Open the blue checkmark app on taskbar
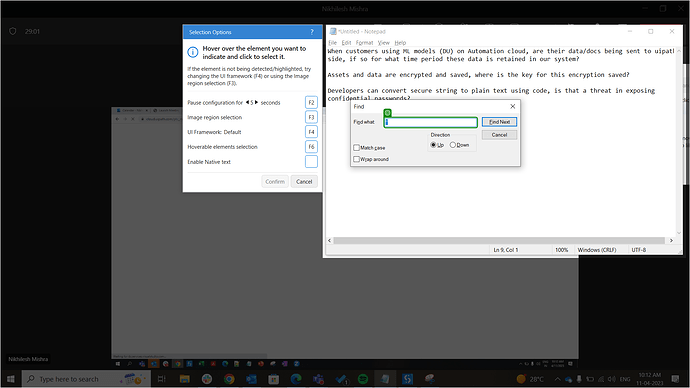 click(x=341, y=379)
